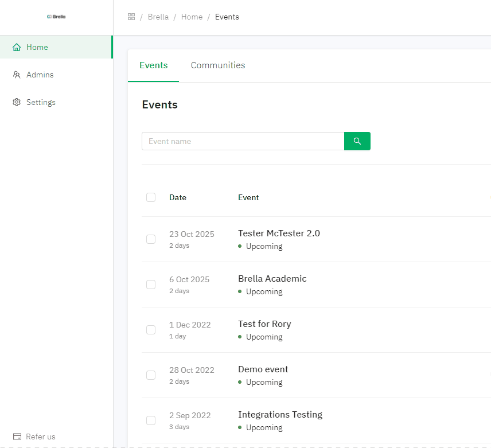The image size is (491, 448).
Task: Click Events in the breadcrumb
Action: 227,17
